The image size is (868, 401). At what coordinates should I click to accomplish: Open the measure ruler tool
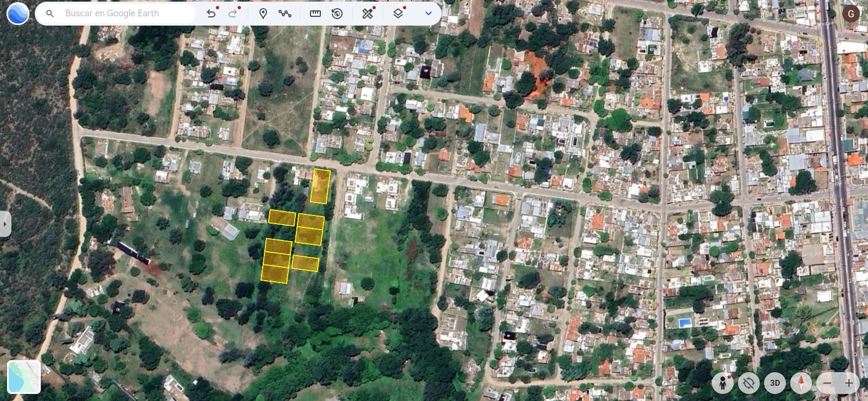[x=315, y=14]
